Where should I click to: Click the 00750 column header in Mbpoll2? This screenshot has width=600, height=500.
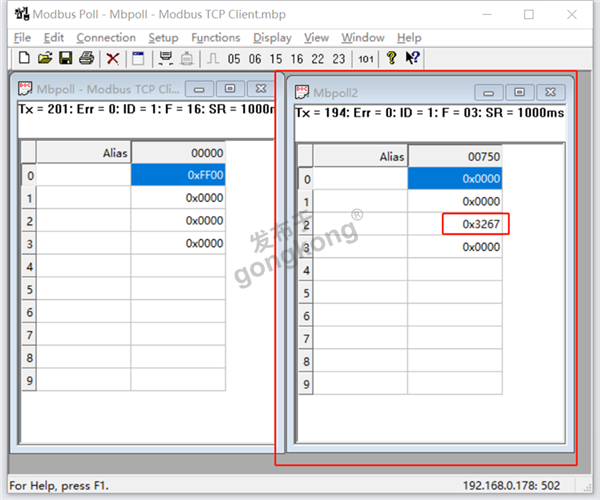pos(455,156)
